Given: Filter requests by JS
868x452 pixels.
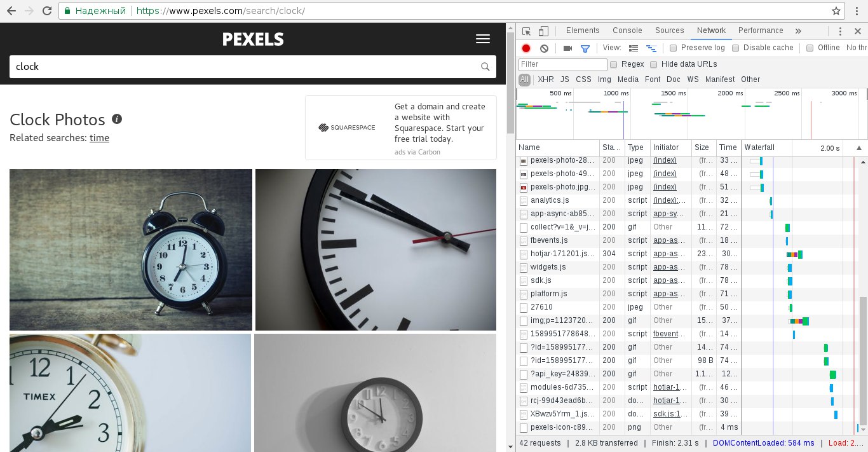Looking at the screenshot, I should coord(565,79).
